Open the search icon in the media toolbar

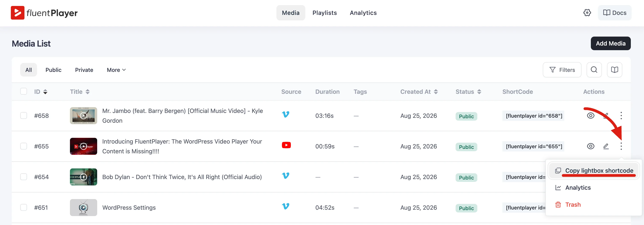[594, 70]
